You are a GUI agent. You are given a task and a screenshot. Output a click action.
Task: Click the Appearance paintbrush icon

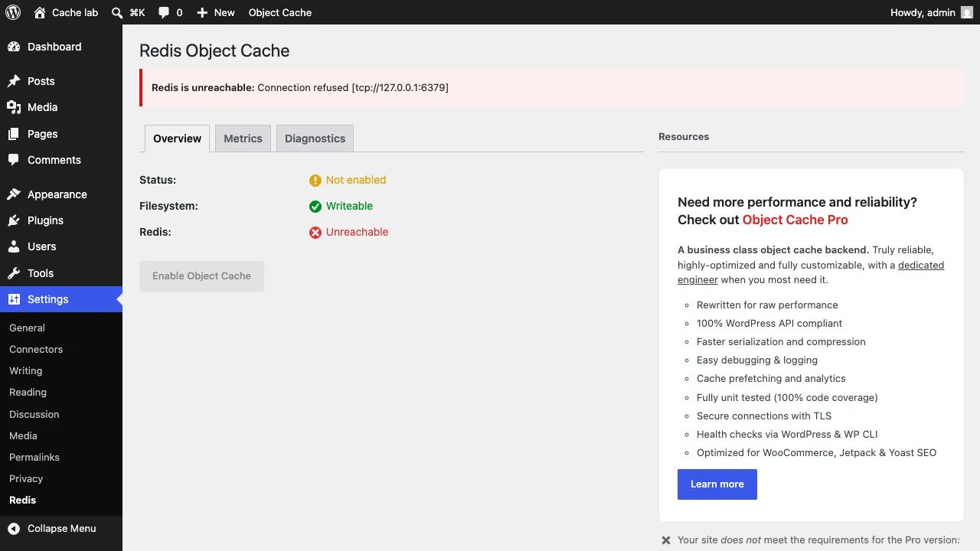point(14,194)
